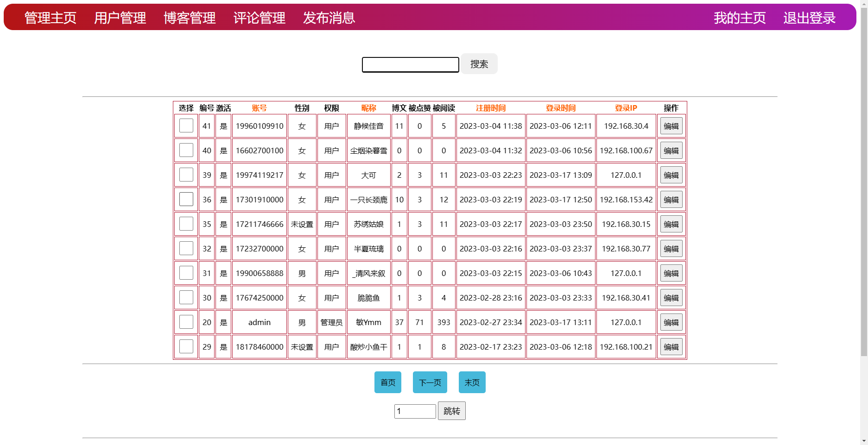
Task: Click 退出登录 to log out
Action: [810, 18]
